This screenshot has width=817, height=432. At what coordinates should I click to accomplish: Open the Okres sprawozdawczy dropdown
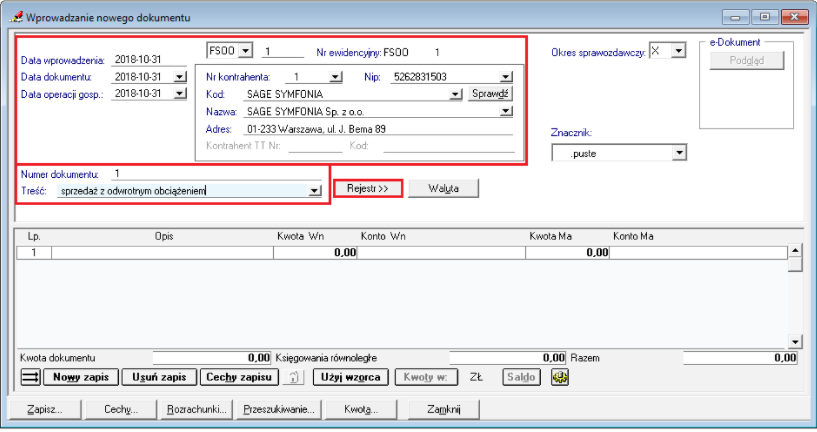(x=678, y=51)
